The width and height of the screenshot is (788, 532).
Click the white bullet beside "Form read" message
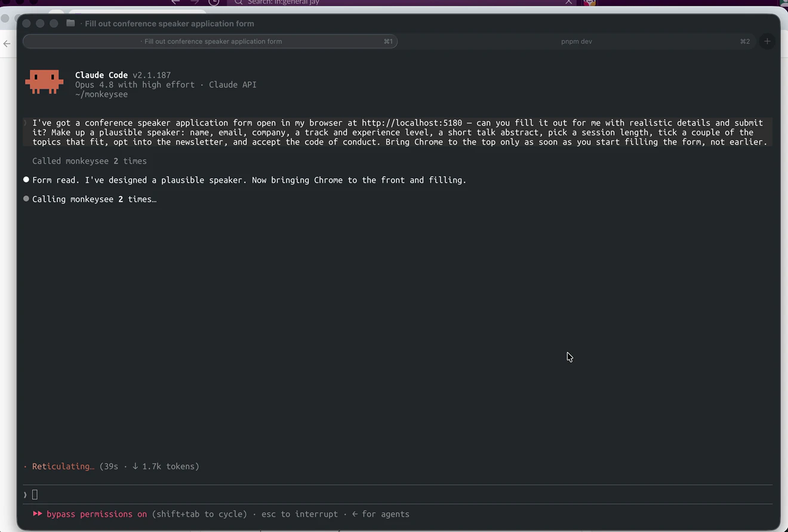pos(26,180)
